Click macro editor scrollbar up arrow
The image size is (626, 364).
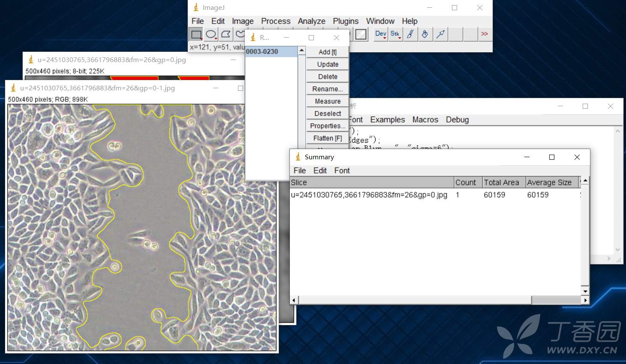click(x=617, y=131)
